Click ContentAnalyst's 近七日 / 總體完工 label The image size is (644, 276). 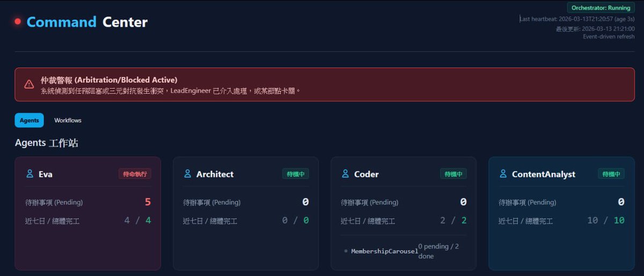525,221
